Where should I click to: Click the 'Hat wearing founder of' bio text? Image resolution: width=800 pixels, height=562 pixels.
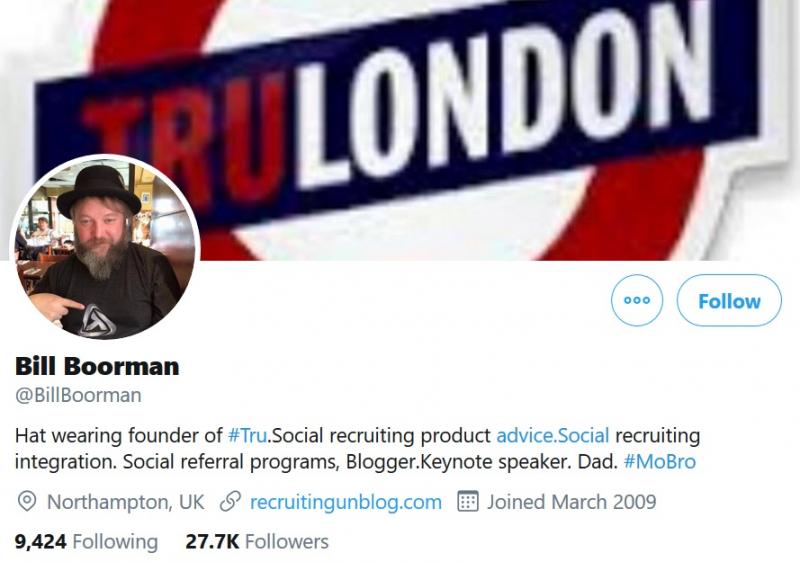[x=118, y=436]
